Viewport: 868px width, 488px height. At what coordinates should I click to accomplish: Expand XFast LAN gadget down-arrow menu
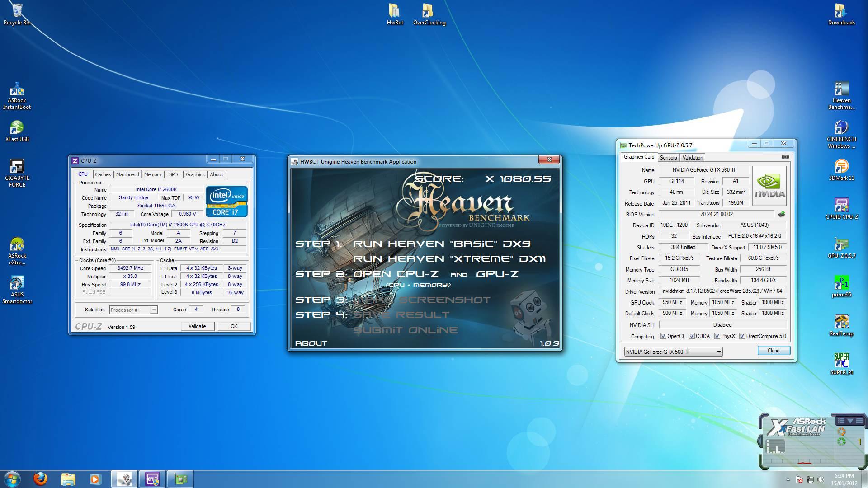click(850, 421)
